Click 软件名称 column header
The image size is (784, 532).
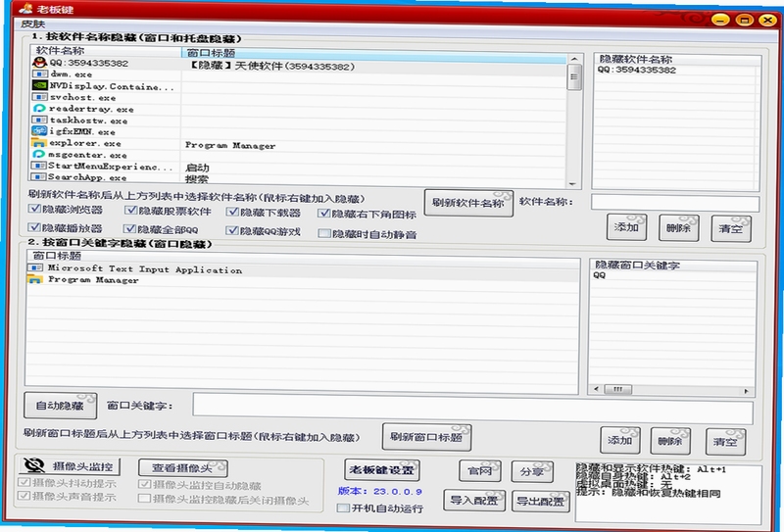tap(106, 51)
